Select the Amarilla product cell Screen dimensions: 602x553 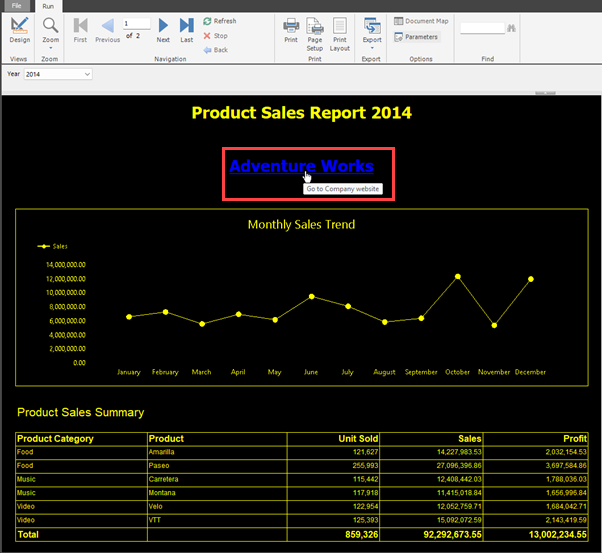pos(217,452)
